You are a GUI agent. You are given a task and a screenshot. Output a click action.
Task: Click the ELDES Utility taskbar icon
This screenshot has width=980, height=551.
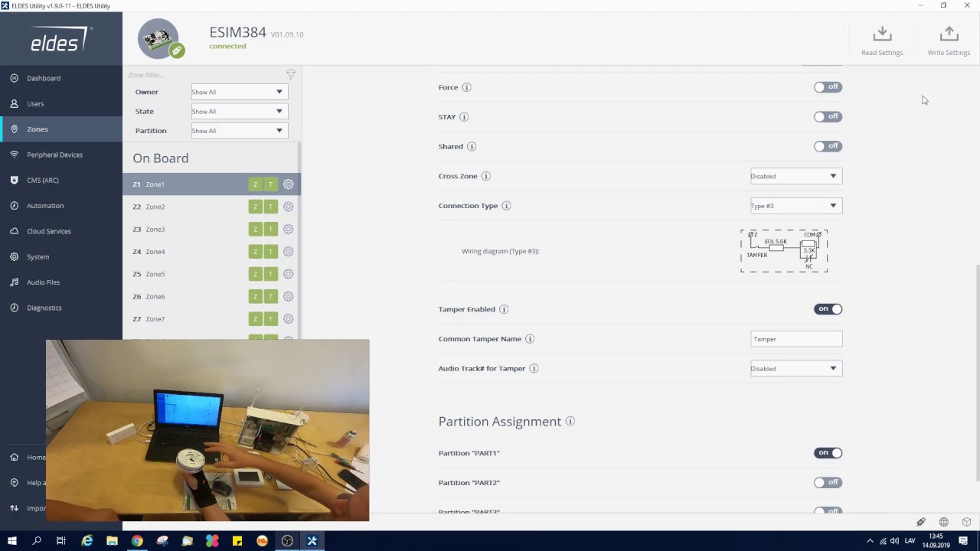click(x=312, y=541)
